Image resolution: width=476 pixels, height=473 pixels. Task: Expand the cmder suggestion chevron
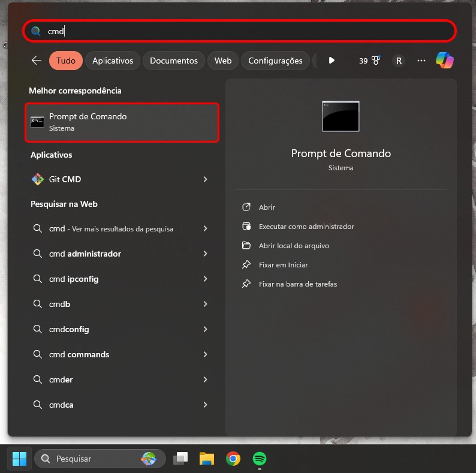click(205, 379)
